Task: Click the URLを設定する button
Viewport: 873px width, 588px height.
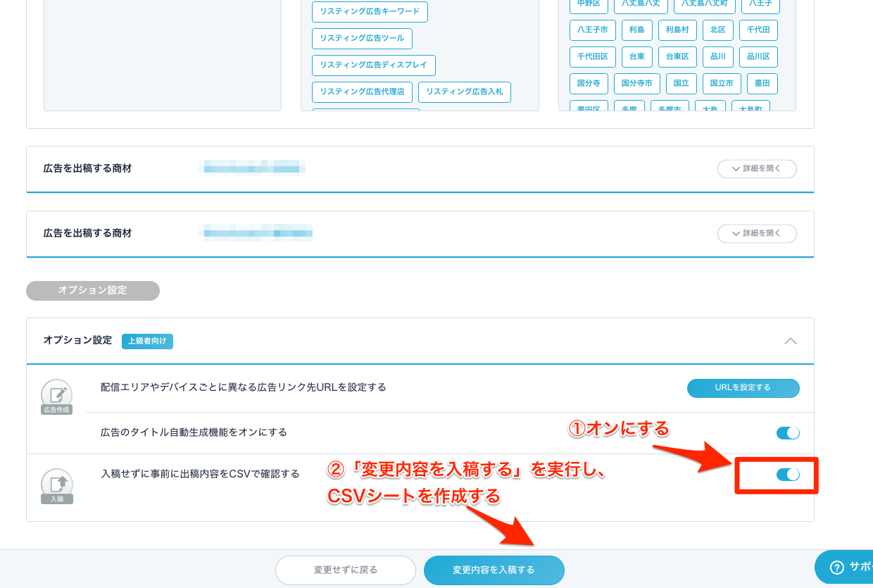Action: point(743,388)
